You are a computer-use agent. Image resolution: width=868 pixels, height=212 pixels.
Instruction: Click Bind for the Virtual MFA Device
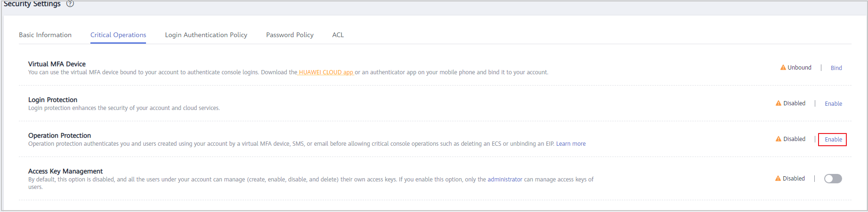(x=836, y=68)
